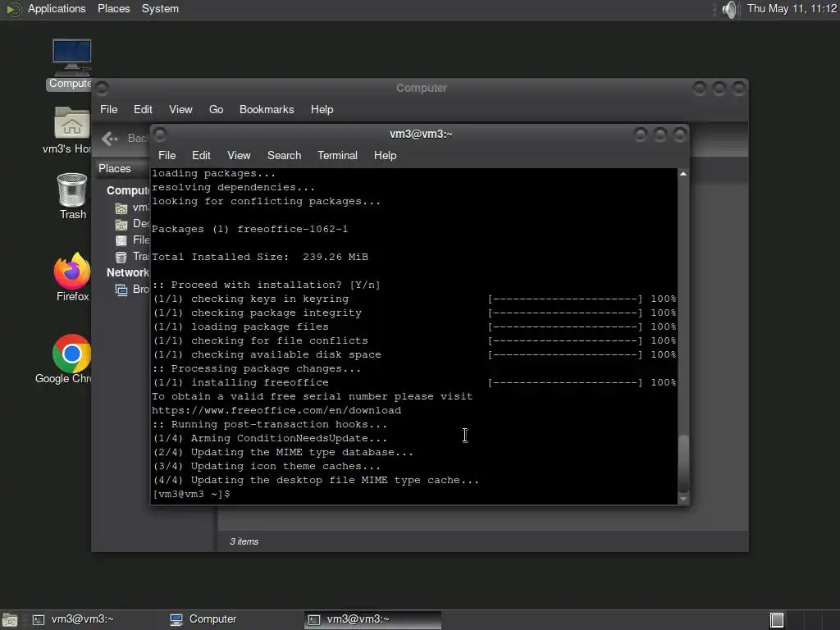Viewport: 840px width, 630px height.
Task: Click the Computer window title bar text
Action: 422,88
